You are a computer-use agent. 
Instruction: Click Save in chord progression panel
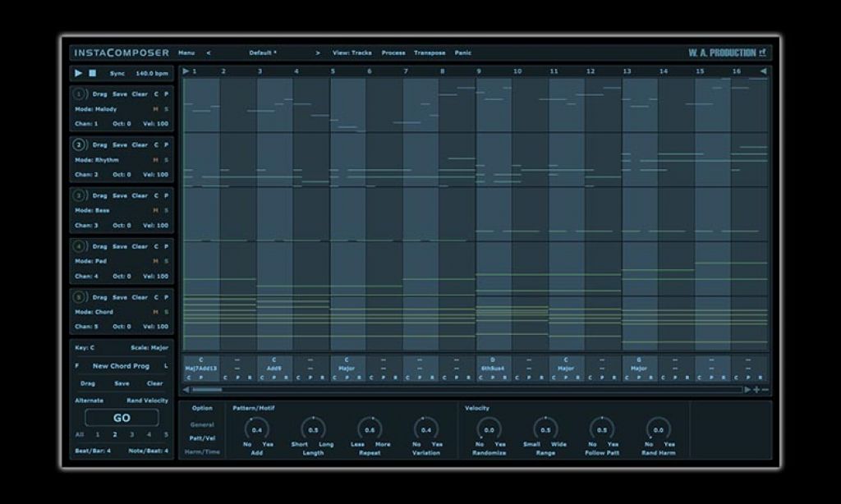(x=122, y=384)
